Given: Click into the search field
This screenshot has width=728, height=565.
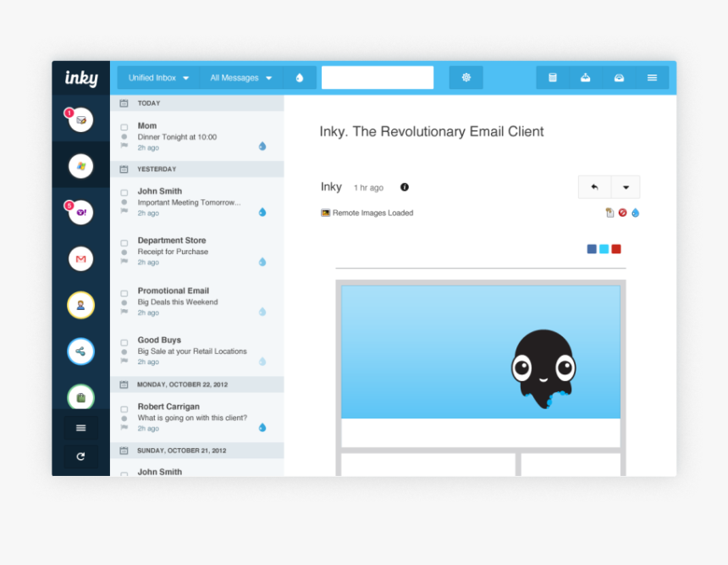Looking at the screenshot, I should click(378, 78).
